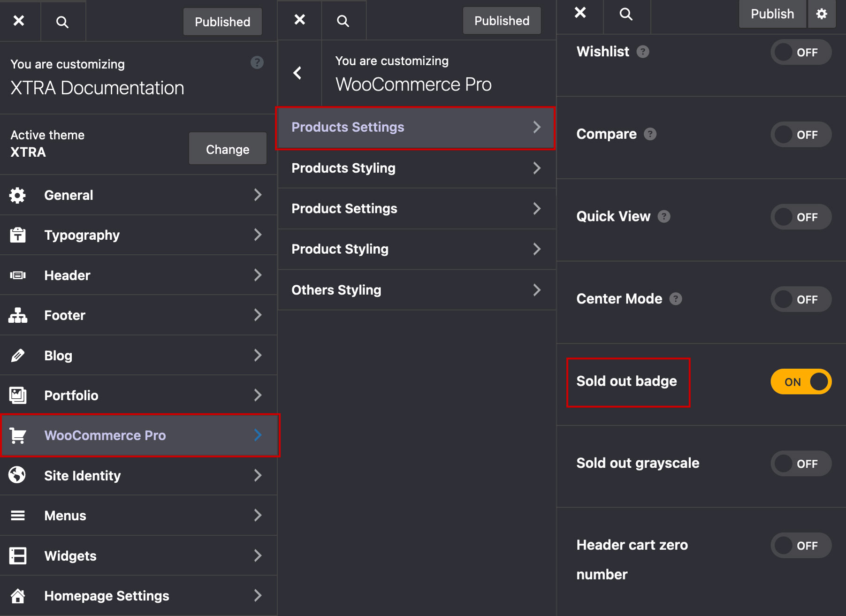
Task: Click the back arrow in WooCommerce Pro panel
Action: click(x=297, y=73)
